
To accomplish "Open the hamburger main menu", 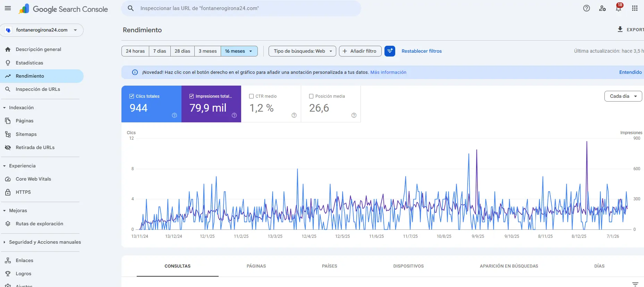I will point(8,8).
